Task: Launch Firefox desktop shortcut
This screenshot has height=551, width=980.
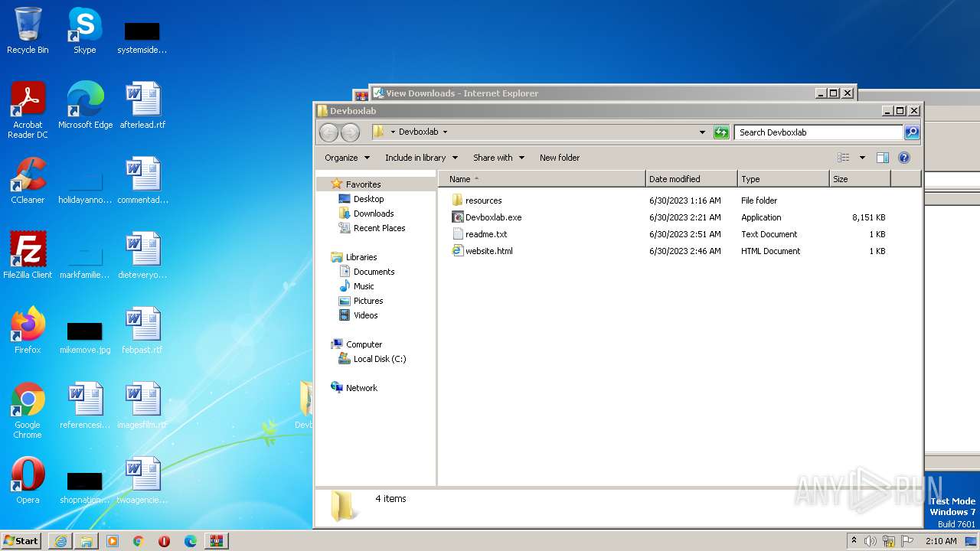Action: coord(28,331)
